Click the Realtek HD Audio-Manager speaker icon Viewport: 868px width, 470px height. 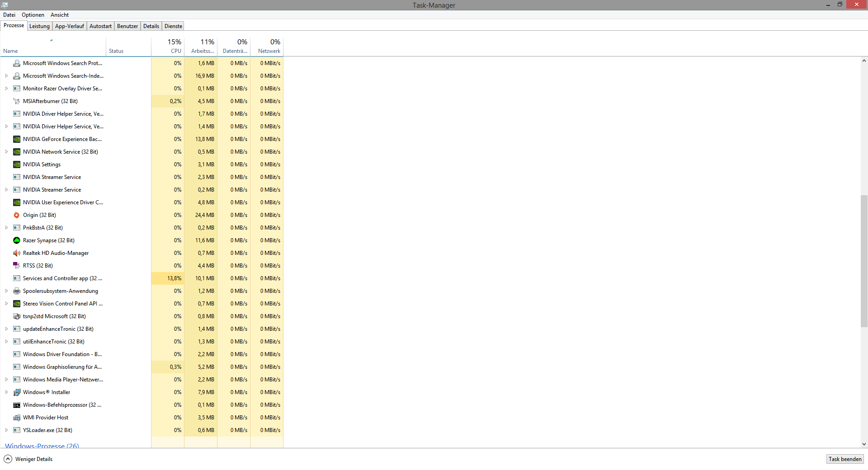click(17, 253)
